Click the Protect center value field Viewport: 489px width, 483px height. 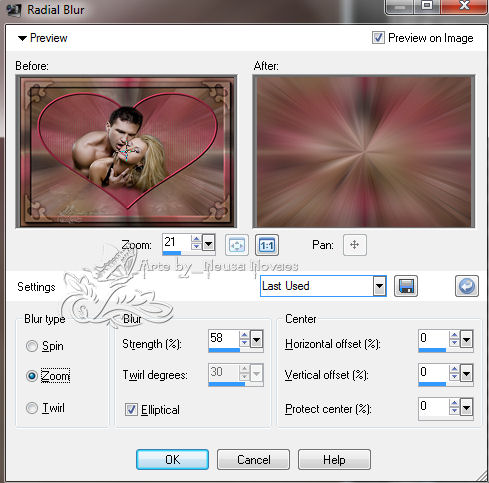(x=434, y=406)
